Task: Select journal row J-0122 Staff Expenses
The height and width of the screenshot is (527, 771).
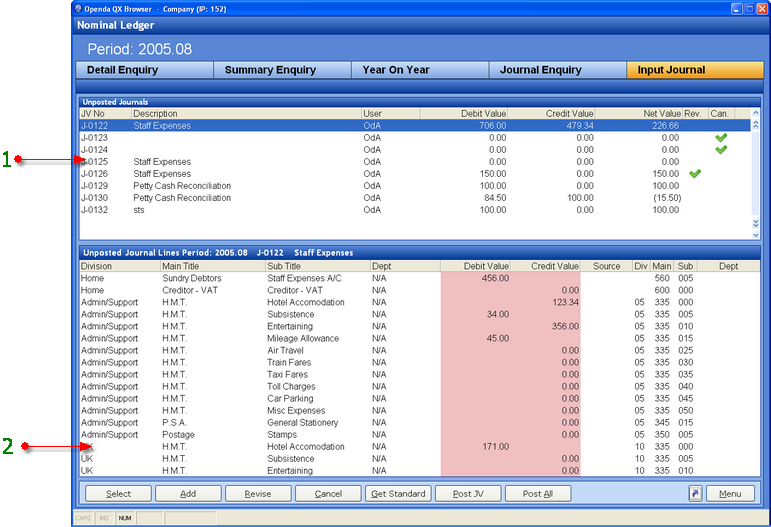Action: (415, 125)
